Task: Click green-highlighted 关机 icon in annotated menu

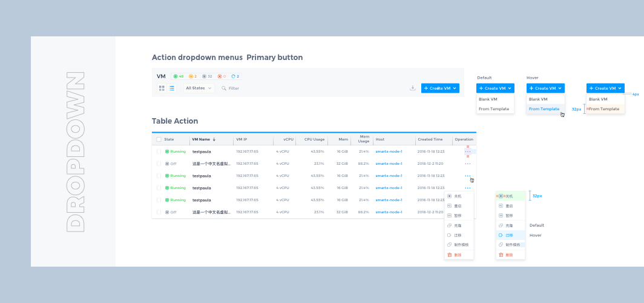Action: 501,196
